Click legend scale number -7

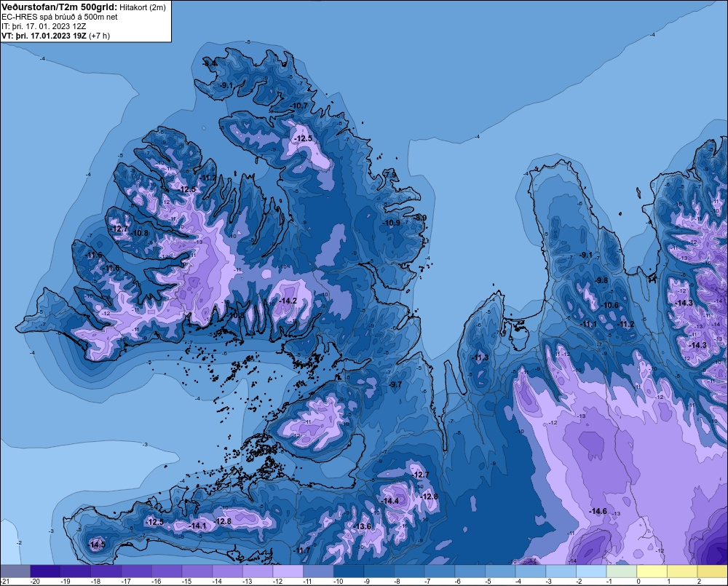click(x=427, y=582)
